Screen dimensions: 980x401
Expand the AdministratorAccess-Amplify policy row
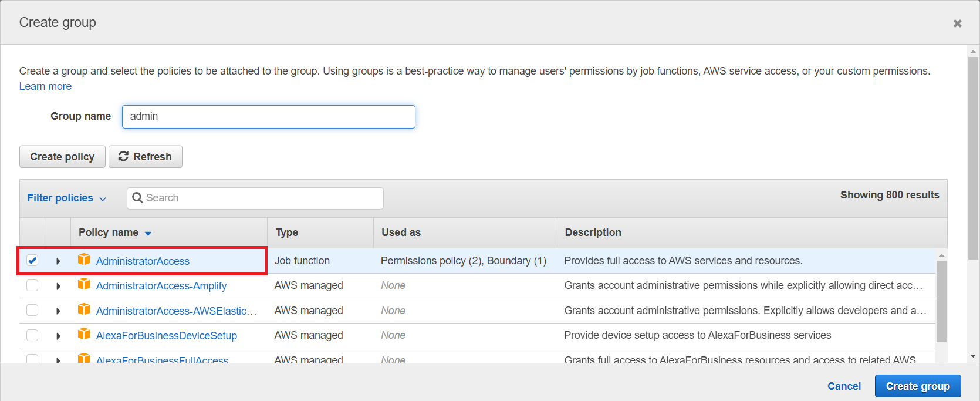click(58, 286)
